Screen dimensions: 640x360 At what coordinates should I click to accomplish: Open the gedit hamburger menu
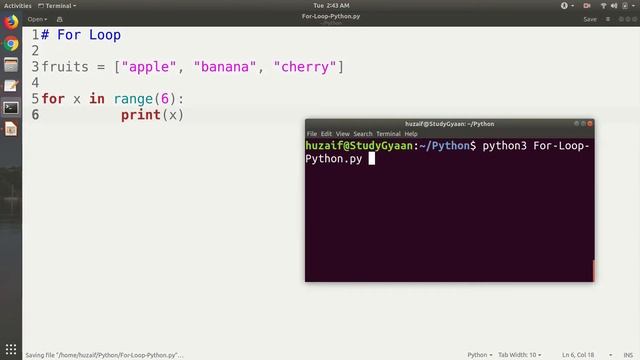tap(608, 19)
